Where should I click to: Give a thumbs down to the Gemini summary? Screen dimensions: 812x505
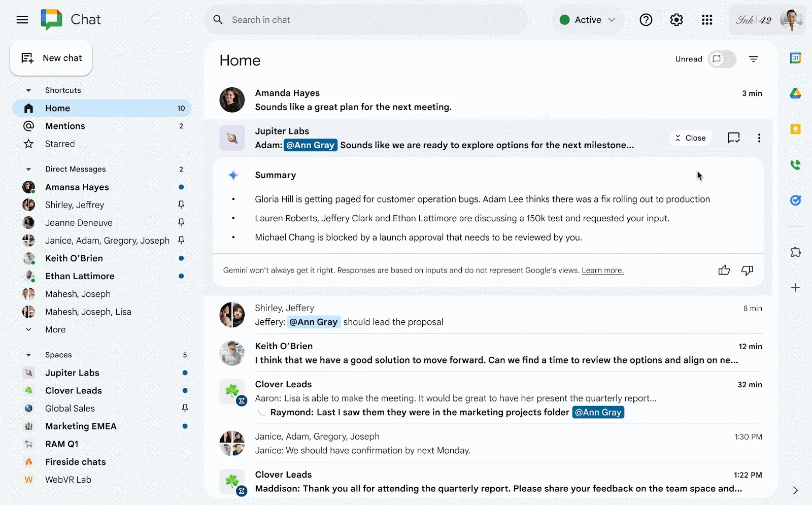coord(747,270)
